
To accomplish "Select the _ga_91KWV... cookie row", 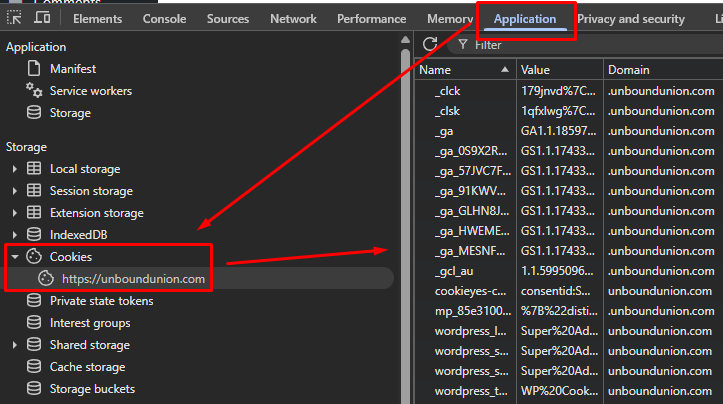I will coord(569,191).
